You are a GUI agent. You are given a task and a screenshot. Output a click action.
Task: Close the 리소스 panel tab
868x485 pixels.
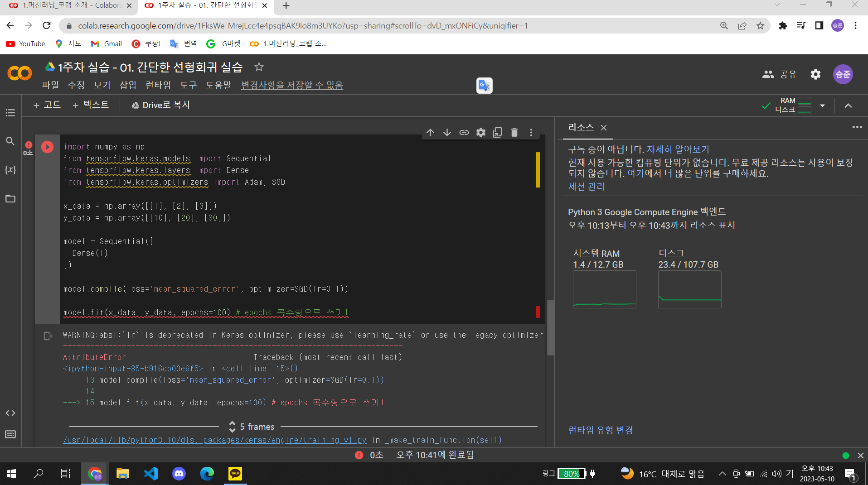tap(603, 128)
